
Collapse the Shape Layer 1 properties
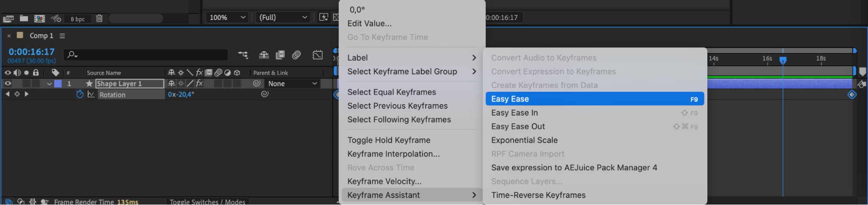[x=49, y=84]
